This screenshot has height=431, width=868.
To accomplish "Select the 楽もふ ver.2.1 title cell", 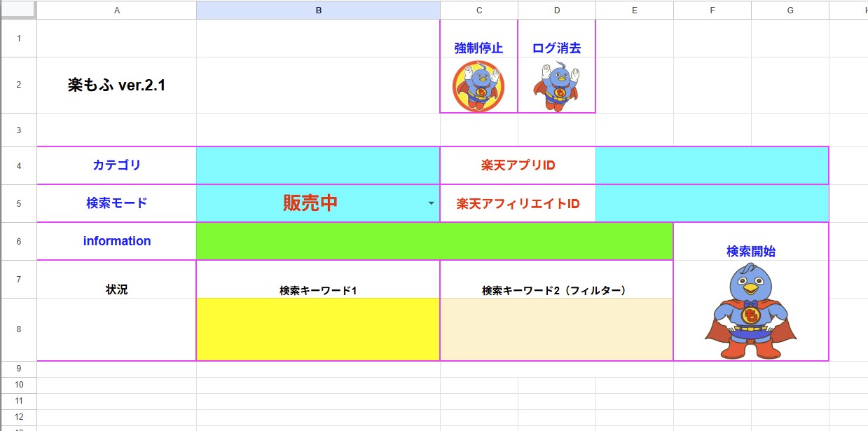I will [116, 85].
